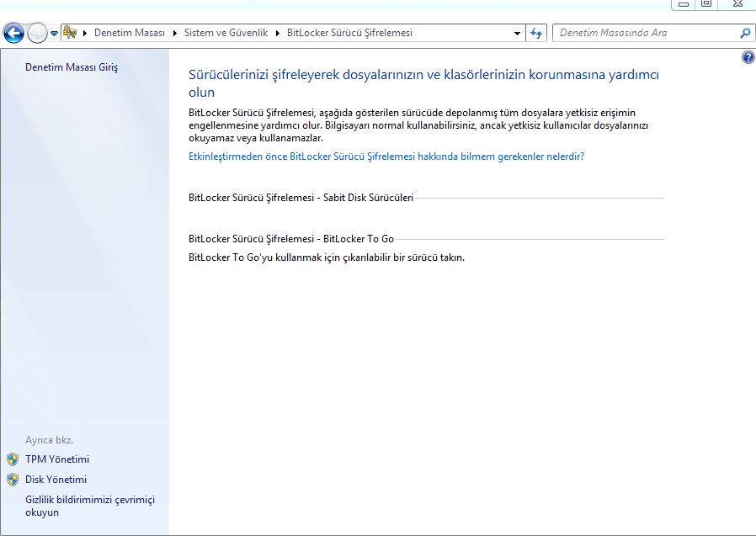Open the Sistem ve Güvenlik breadcrumb
Viewport: 756px width, 536px height.
(x=226, y=33)
